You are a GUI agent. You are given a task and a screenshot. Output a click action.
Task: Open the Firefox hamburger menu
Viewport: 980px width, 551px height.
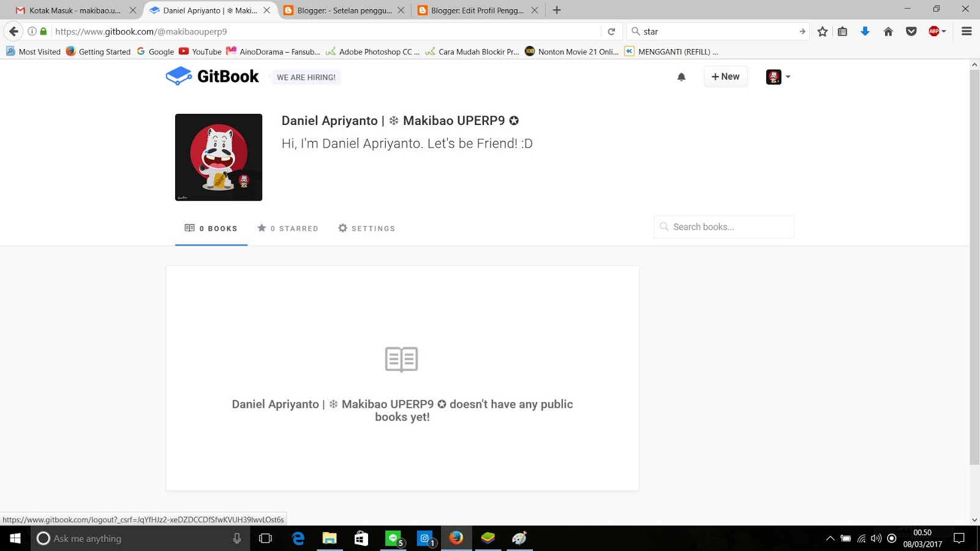coord(967,31)
